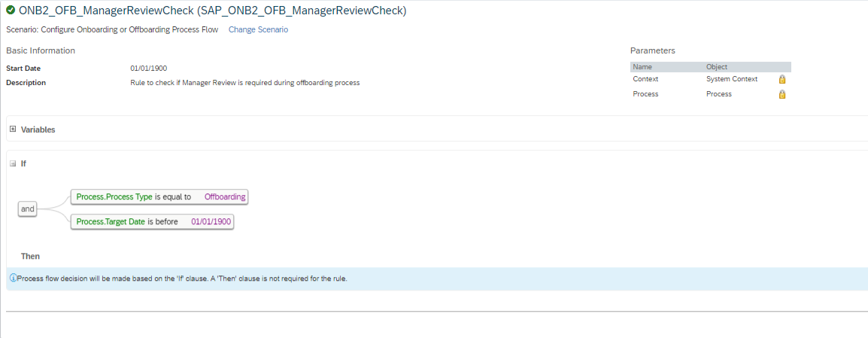Click the Then heading

coord(30,256)
